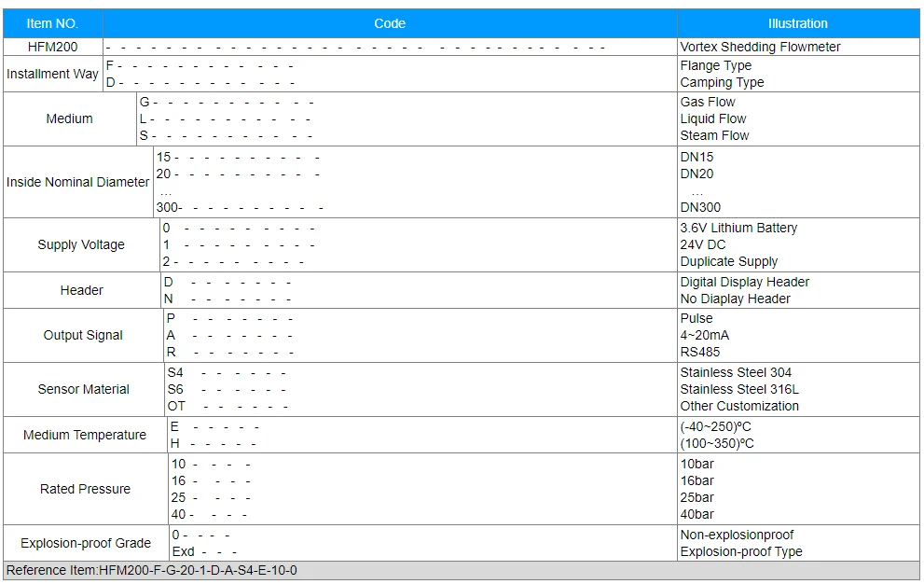Click the 'Item NO.' column header

pyautogui.click(x=52, y=23)
